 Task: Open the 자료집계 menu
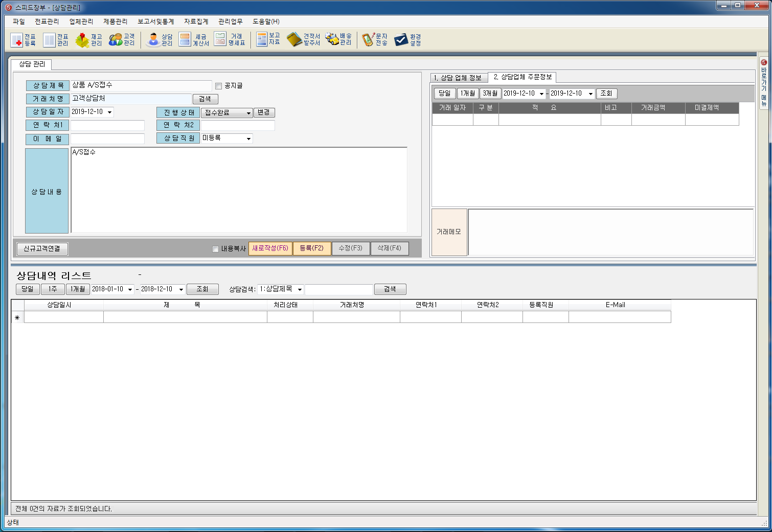coord(196,21)
